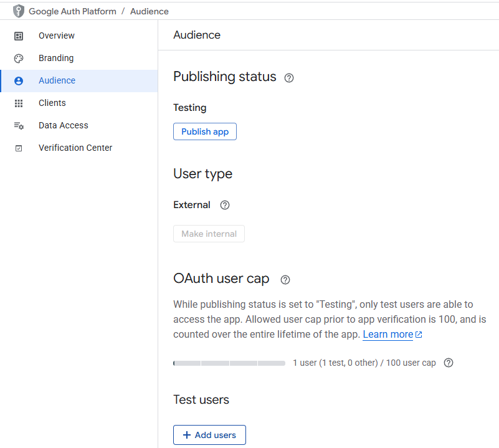The height and width of the screenshot is (448, 499).
Task: Click the Add users button
Action: pos(209,435)
